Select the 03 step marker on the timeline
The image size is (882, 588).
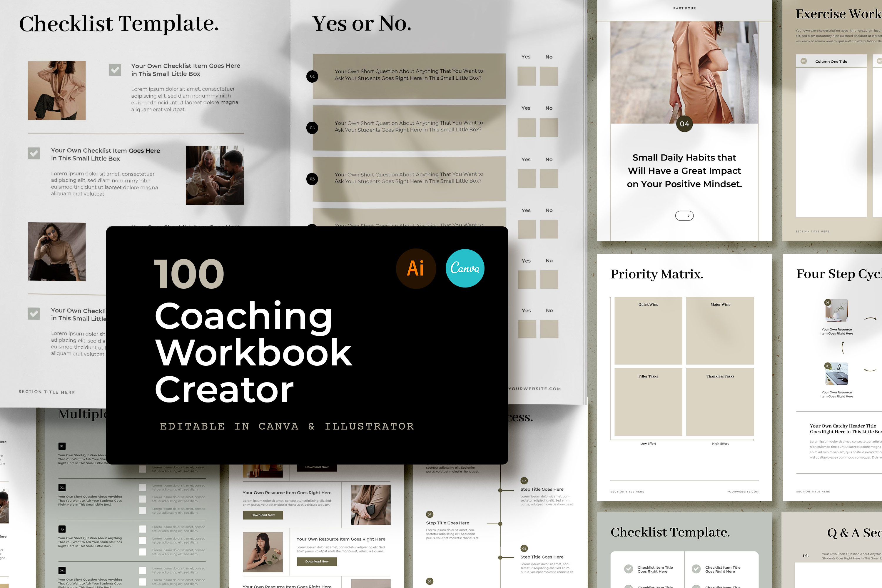coord(430,514)
